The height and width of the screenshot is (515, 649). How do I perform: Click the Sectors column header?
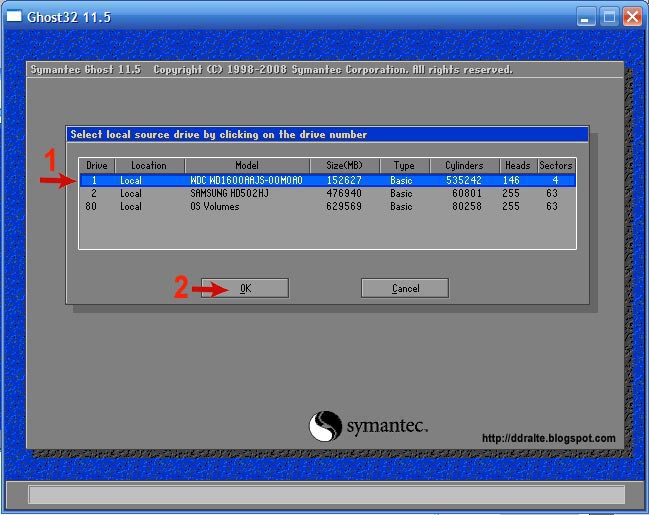(556, 166)
